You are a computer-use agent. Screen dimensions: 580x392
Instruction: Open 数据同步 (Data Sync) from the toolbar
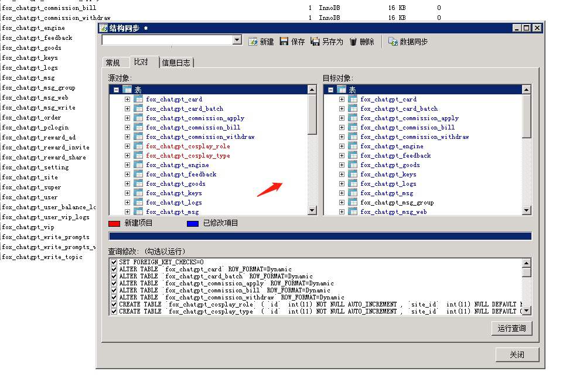click(393, 42)
